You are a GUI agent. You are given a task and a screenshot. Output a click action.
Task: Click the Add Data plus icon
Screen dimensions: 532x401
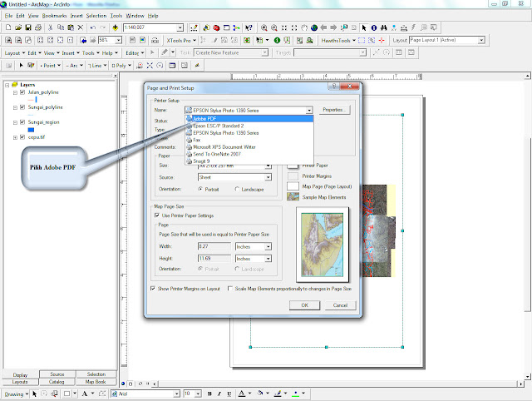click(115, 27)
